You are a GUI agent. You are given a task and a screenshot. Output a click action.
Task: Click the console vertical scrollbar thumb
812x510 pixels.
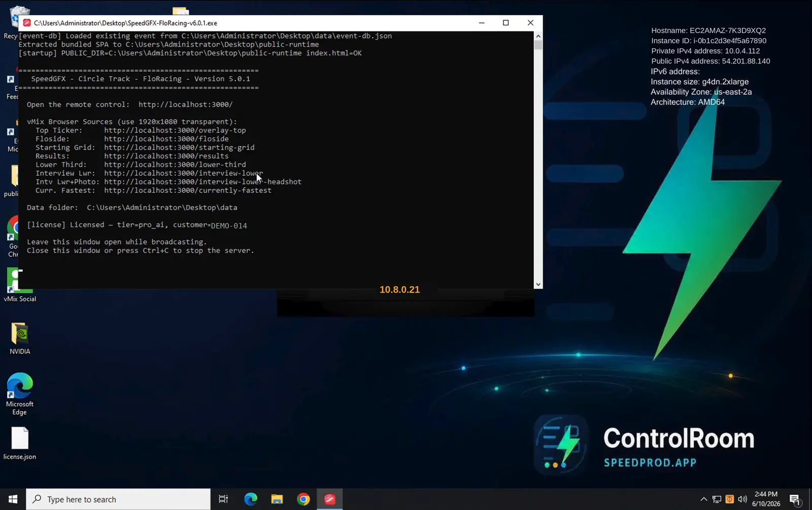point(538,45)
